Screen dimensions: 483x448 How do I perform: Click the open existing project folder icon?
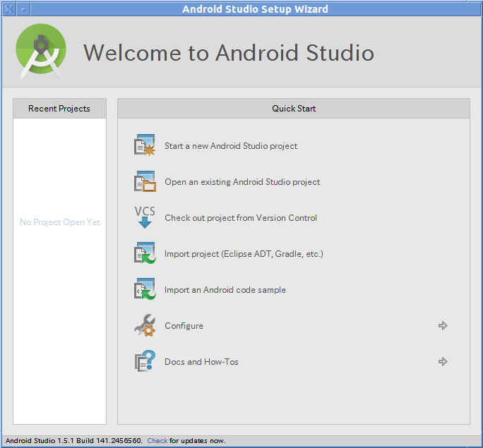point(145,181)
